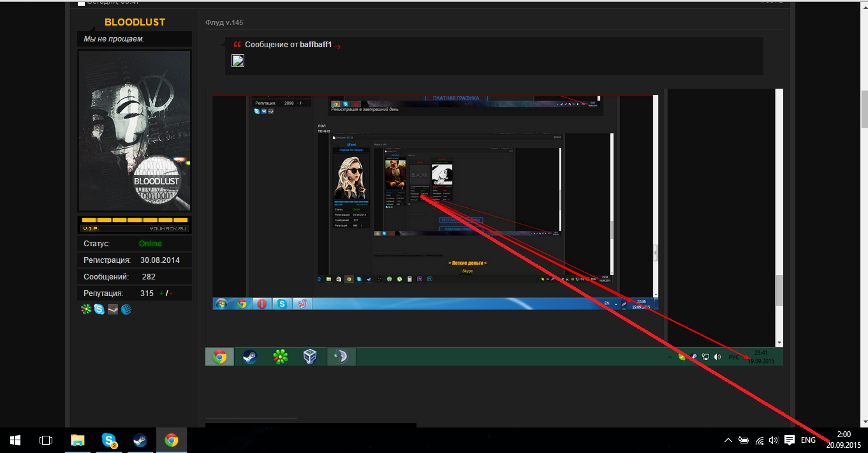Open the BLOODLUST avatar image
The width and height of the screenshot is (868, 453).
(x=134, y=131)
